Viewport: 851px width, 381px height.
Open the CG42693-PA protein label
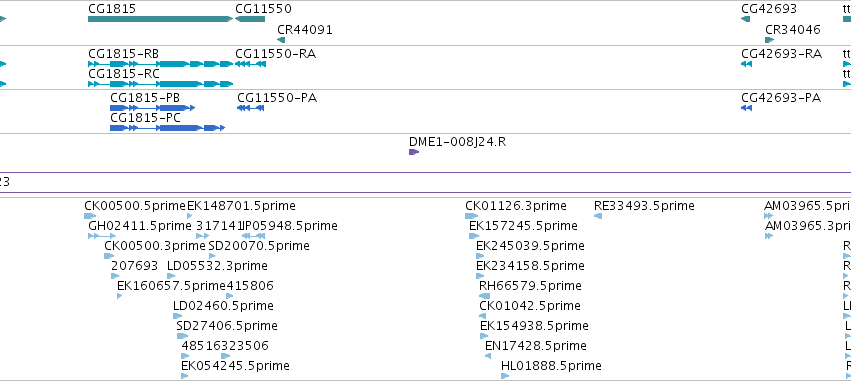[x=781, y=98]
